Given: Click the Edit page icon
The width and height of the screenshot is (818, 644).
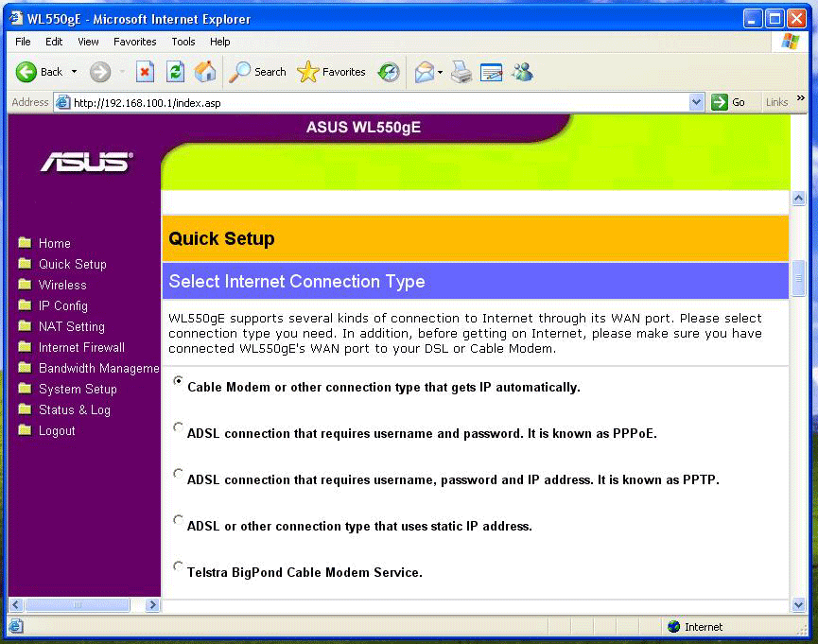Looking at the screenshot, I should 491,72.
